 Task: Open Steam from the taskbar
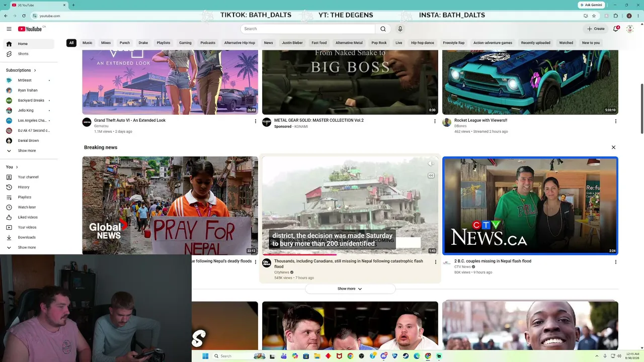[406, 356]
